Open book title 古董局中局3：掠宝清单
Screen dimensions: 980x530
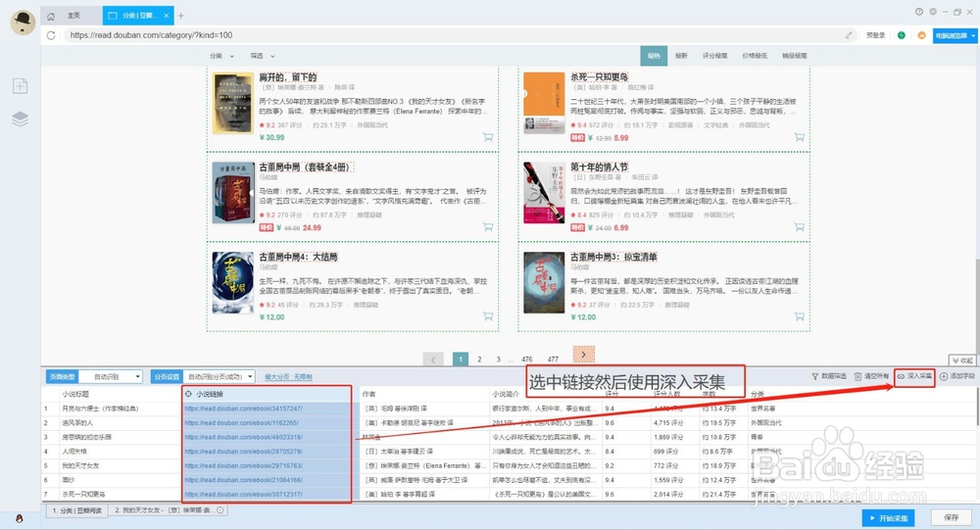pos(613,257)
